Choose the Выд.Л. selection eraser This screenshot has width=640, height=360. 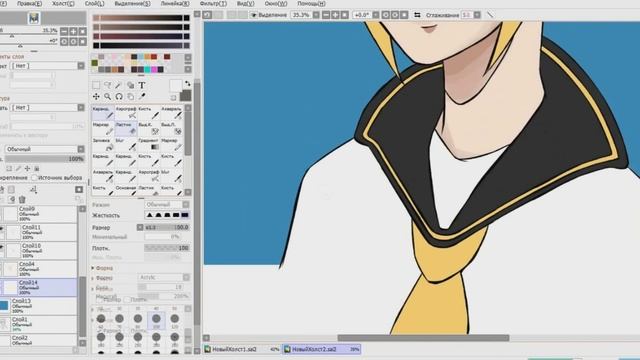pos(171,129)
